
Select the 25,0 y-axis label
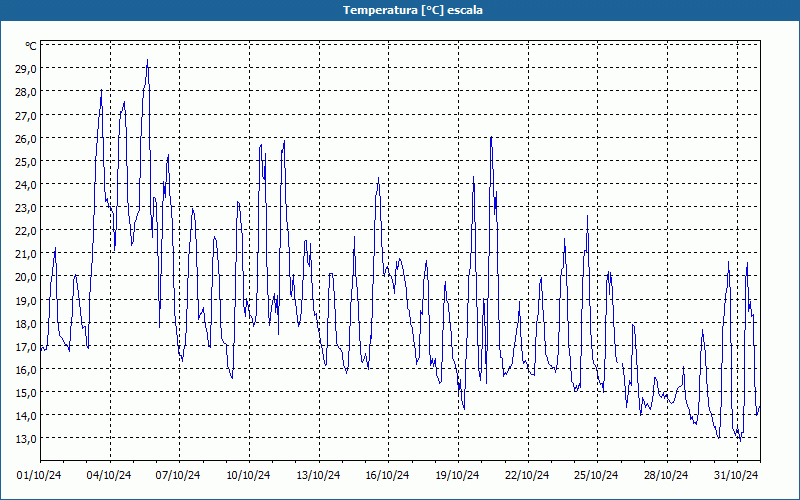[x=26, y=161]
